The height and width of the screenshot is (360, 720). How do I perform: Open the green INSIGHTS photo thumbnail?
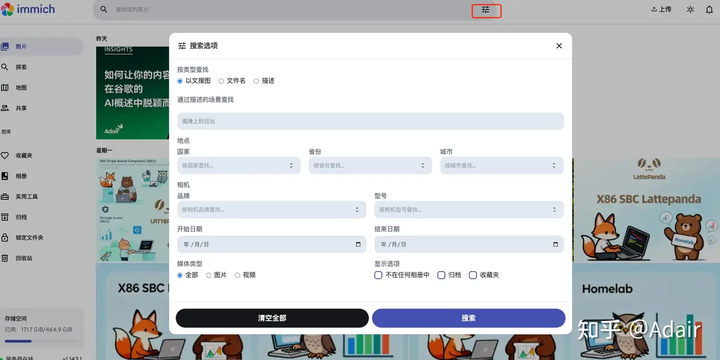pos(132,92)
